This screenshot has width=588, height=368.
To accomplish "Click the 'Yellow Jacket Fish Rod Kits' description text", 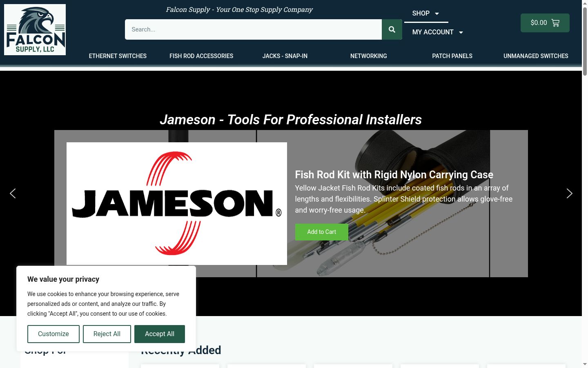I will [x=404, y=199].
